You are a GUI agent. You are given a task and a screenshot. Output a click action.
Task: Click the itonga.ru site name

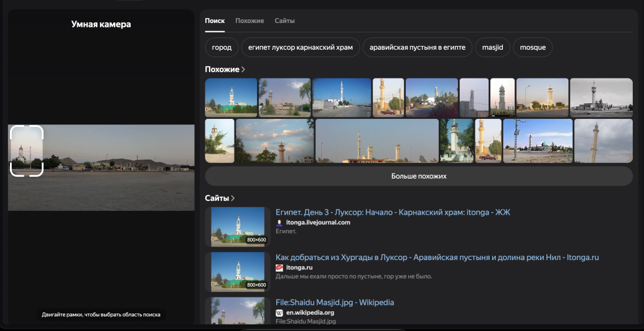pyautogui.click(x=299, y=268)
